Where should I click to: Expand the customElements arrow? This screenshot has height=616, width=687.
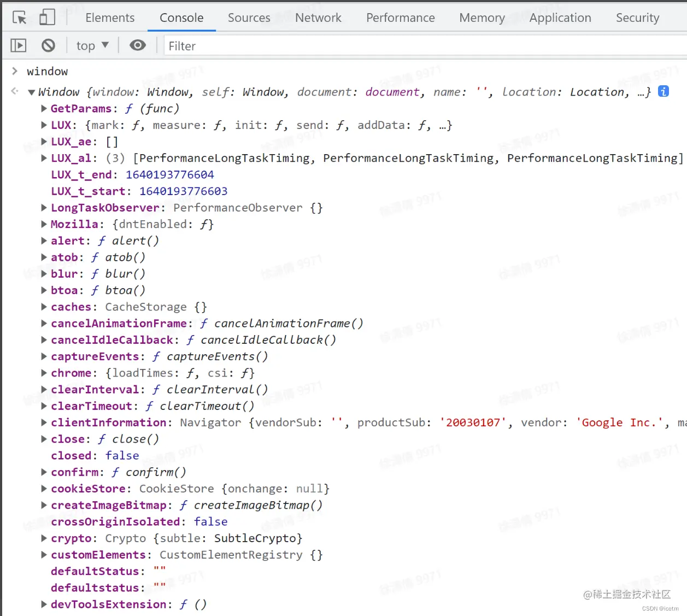pos(44,554)
